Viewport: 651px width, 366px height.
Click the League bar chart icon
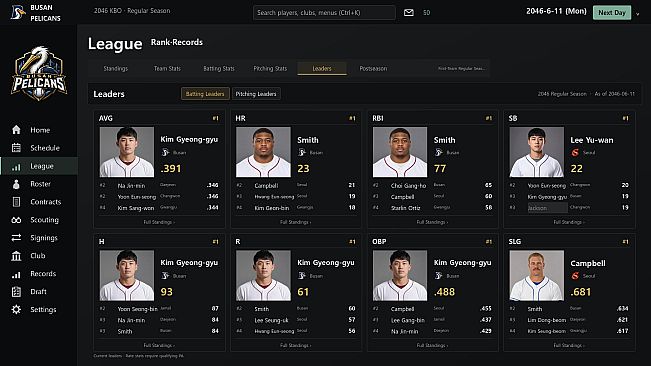click(16, 166)
